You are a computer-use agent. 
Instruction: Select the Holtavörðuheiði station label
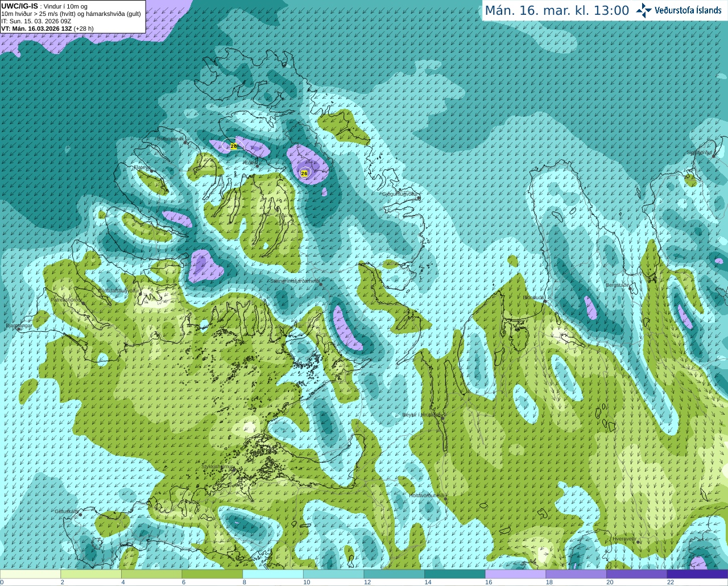tap(427, 496)
